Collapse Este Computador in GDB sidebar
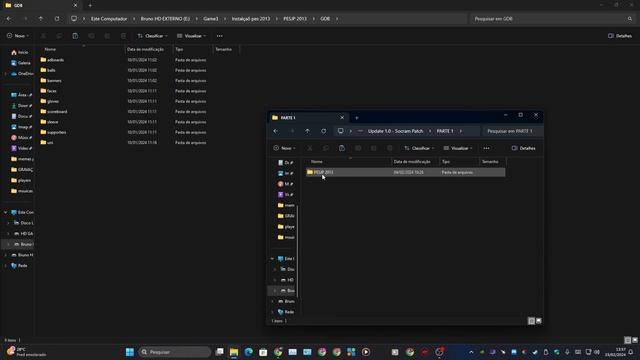Image resolution: width=640 pixels, height=360 pixels. pos(5,212)
